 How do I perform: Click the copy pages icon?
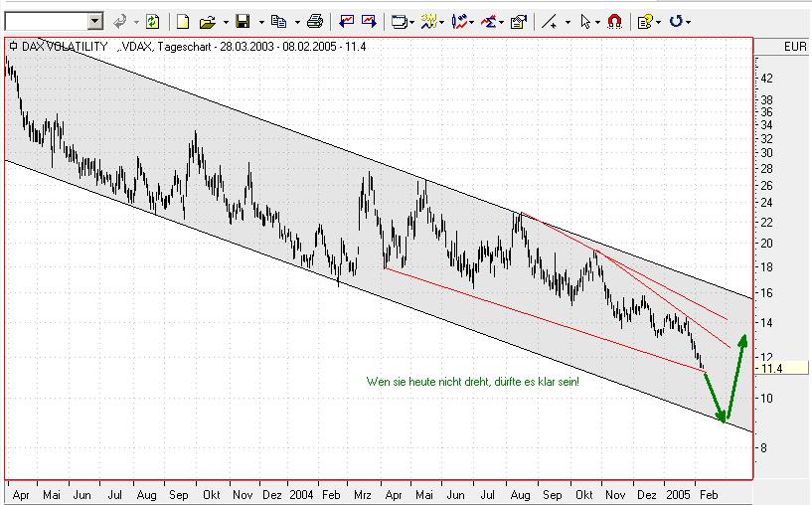tap(278, 22)
